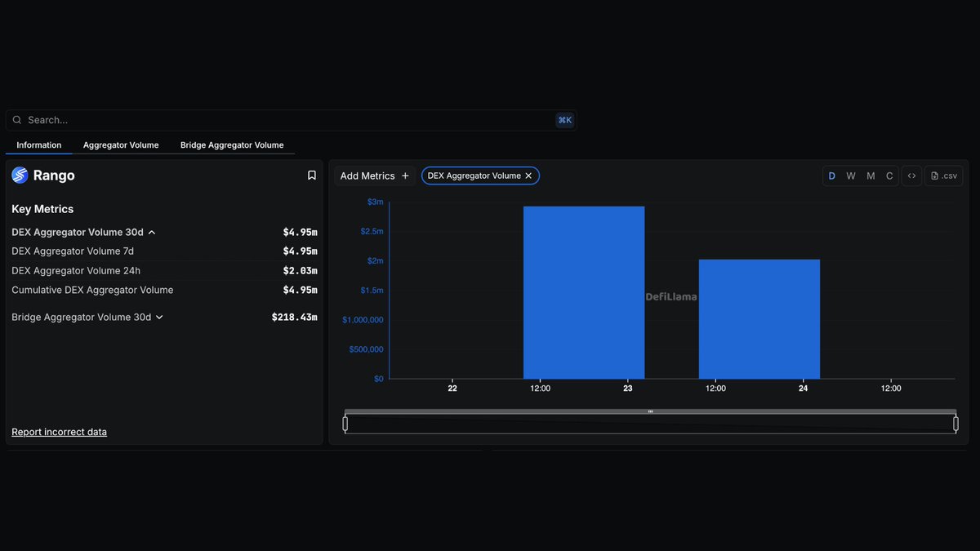Click the top grip of the range slider
The image size is (980, 551).
coord(650,411)
